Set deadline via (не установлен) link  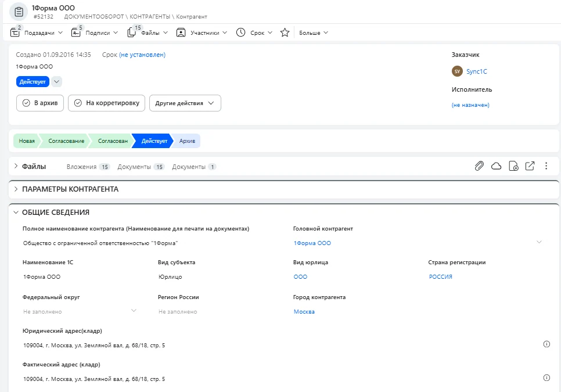click(x=142, y=55)
